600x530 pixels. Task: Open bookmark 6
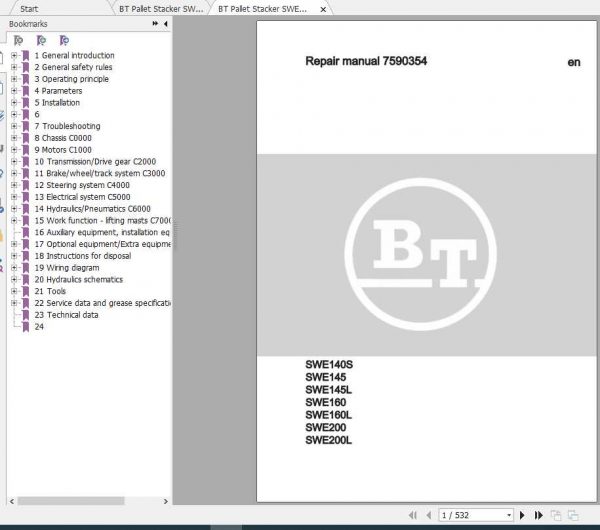37,114
